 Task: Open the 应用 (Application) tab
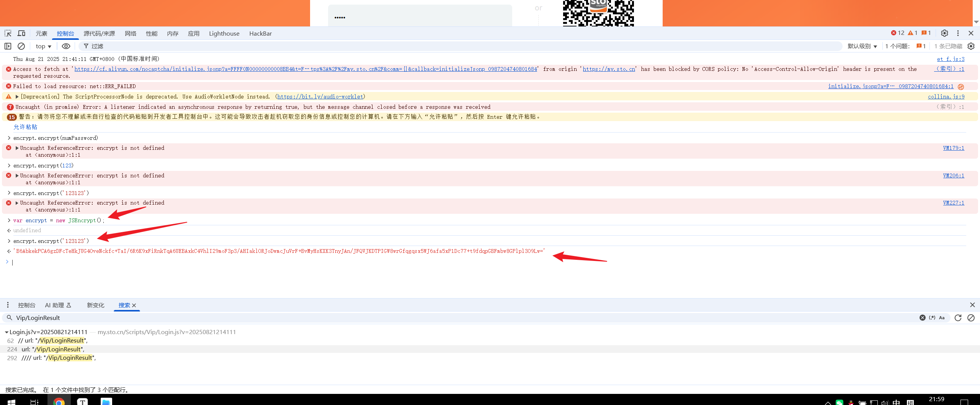(194, 34)
